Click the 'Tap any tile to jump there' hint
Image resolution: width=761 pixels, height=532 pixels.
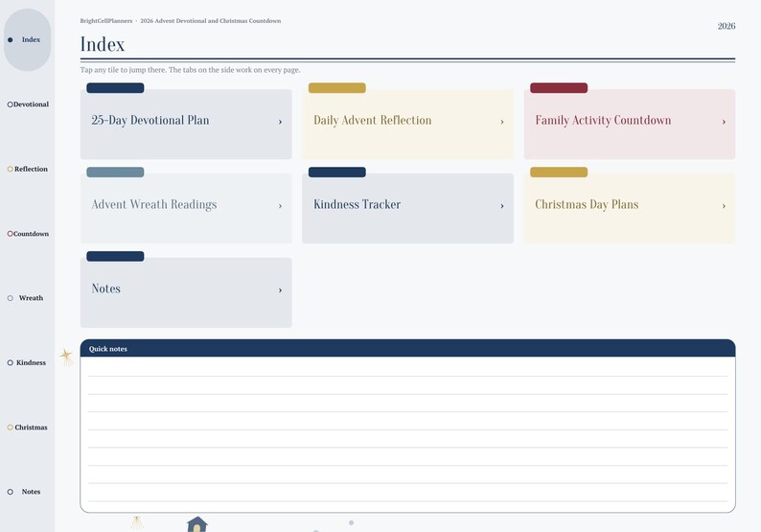pyautogui.click(x=190, y=70)
